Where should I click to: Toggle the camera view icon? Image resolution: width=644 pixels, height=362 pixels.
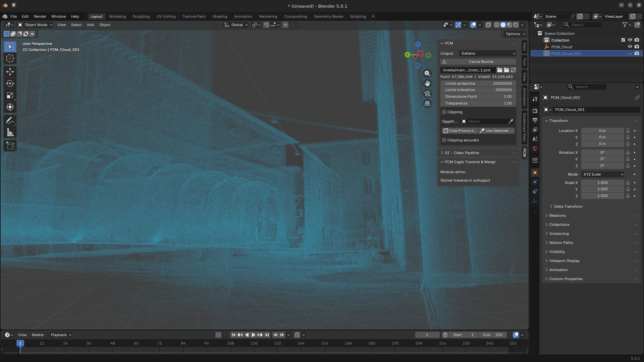427,94
